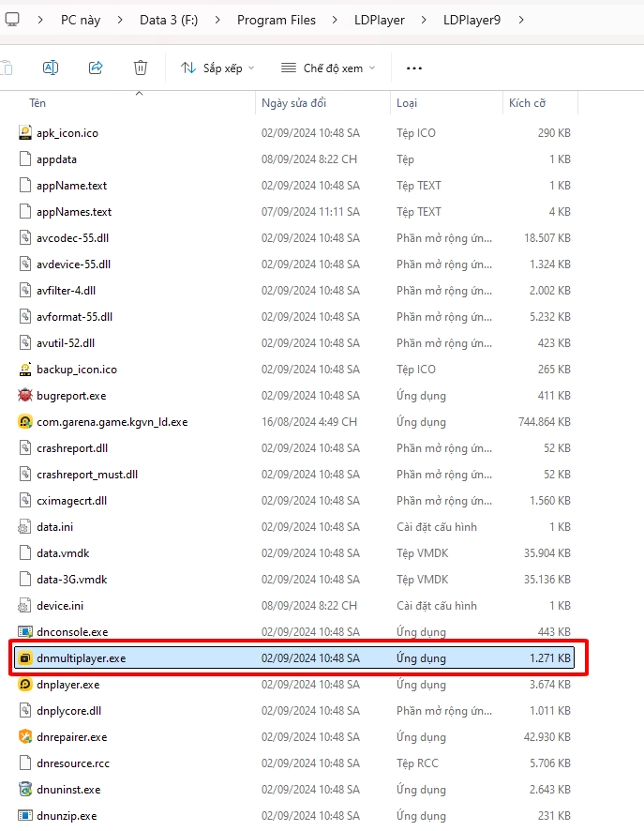Click the dnconsole.exe file icon
Image resolution: width=644 pixels, height=831 pixels.
(25, 632)
